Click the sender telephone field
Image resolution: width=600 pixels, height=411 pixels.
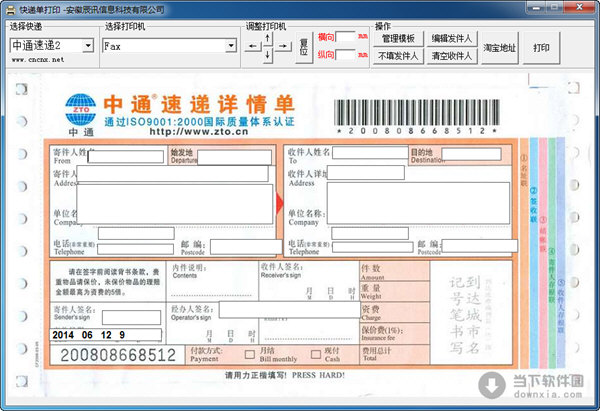pyautogui.click(x=135, y=249)
